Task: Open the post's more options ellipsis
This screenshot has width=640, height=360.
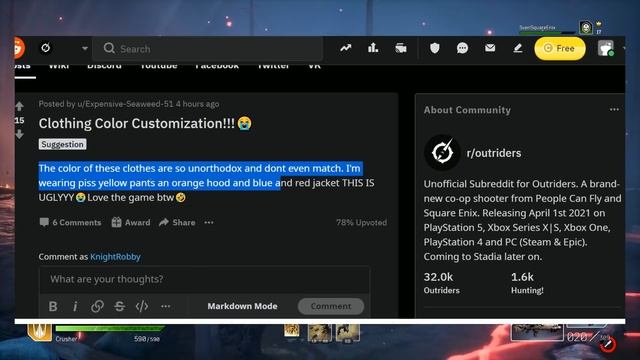Action: [x=209, y=222]
